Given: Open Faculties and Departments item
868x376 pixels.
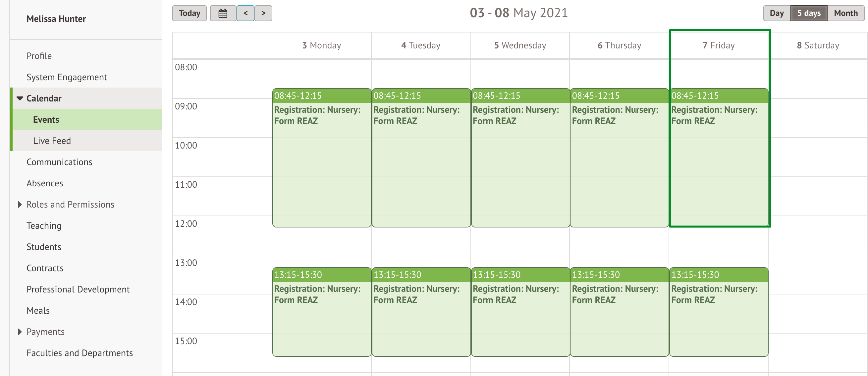Looking at the screenshot, I should coord(80,353).
